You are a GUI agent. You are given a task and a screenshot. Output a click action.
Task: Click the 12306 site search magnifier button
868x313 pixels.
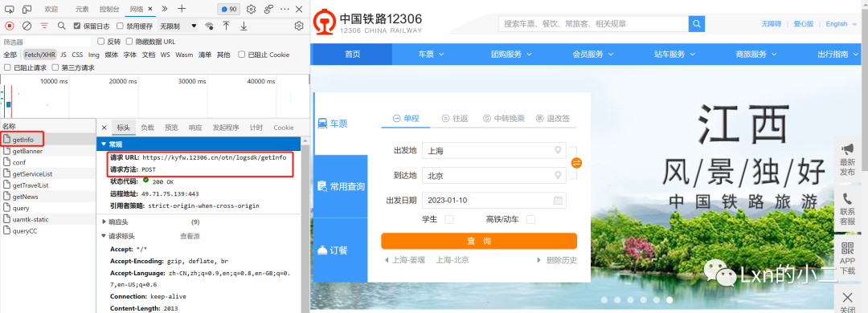pos(696,24)
